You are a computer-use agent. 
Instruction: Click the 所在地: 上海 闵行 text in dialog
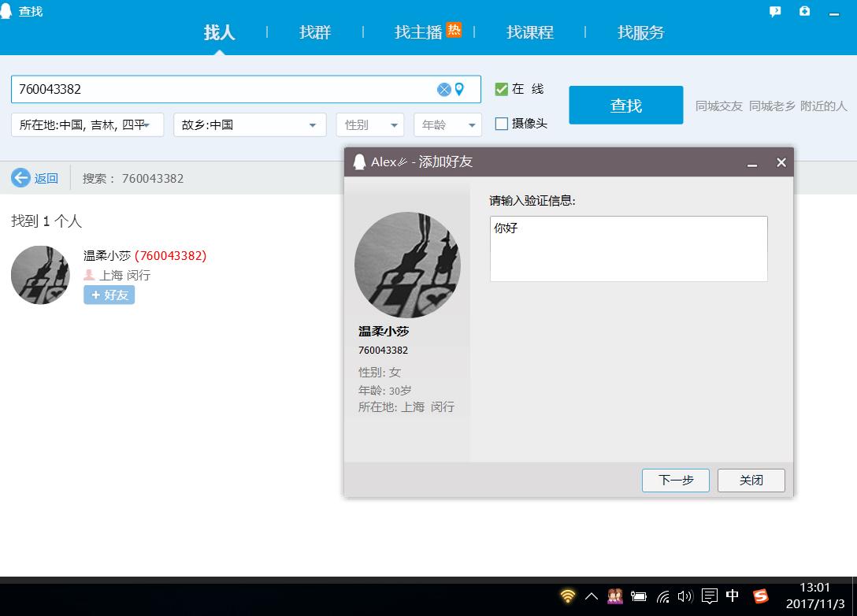coord(406,406)
